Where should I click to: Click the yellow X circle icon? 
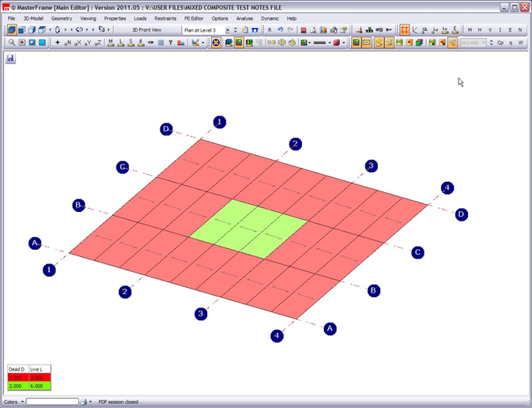tap(216, 43)
